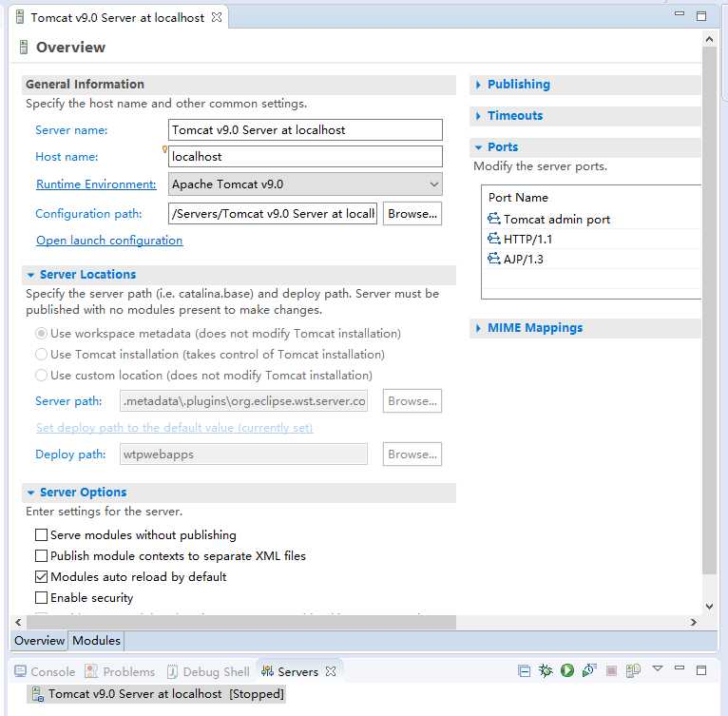Open the Runtime Environment dropdown

[x=305, y=184]
